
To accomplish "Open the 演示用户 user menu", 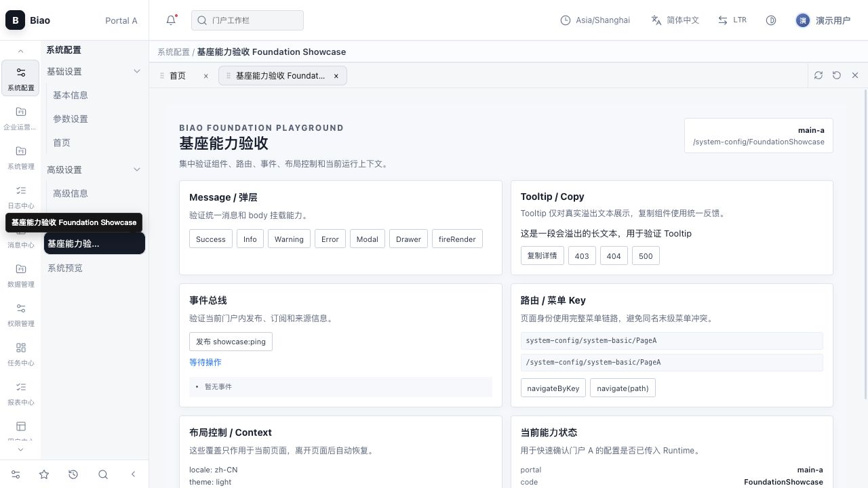I will [x=823, y=20].
